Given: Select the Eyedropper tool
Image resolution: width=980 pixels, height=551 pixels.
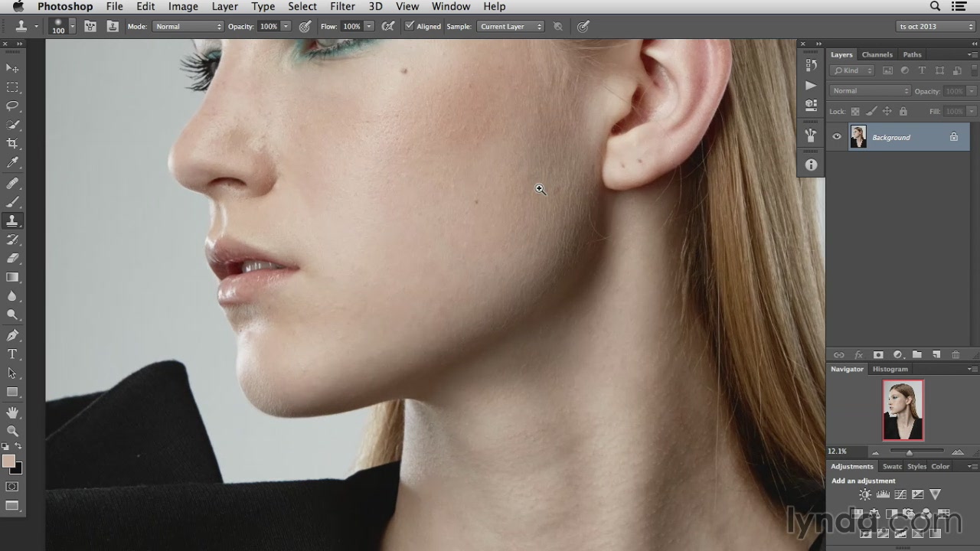Looking at the screenshot, I should 12,162.
